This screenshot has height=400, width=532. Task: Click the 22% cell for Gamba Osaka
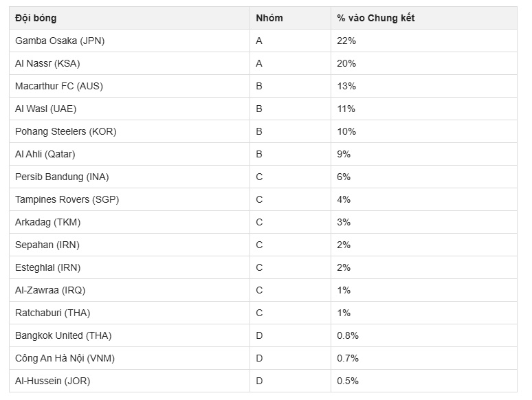(346, 41)
